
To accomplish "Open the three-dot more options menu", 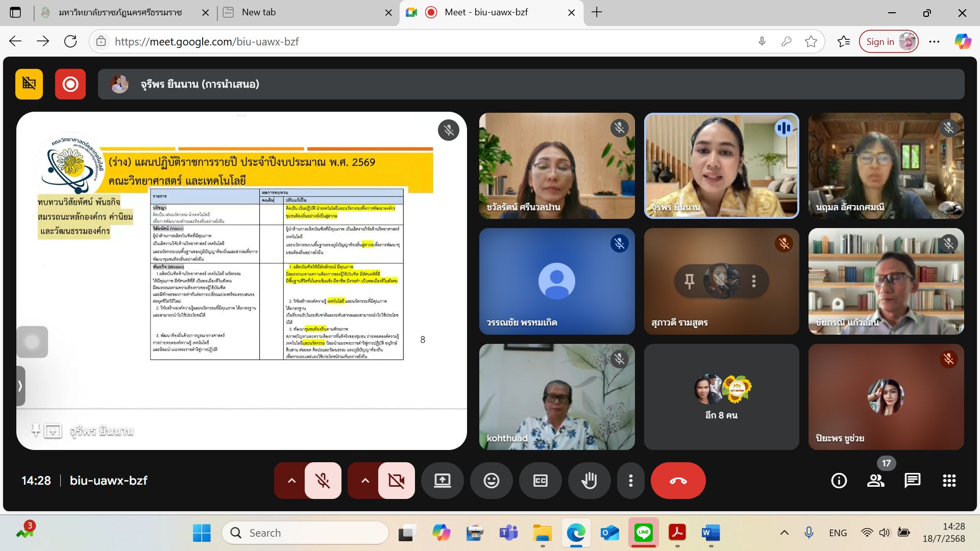I will pos(631,481).
